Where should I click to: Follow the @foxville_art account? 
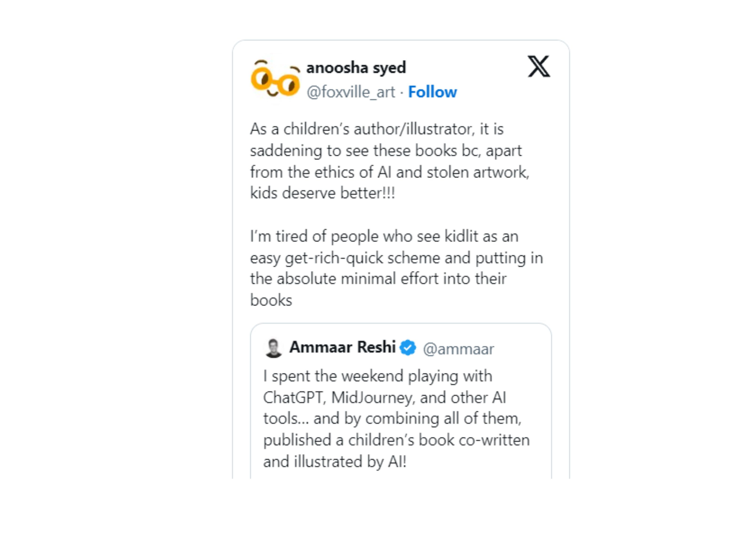click(x=432, y=92)
